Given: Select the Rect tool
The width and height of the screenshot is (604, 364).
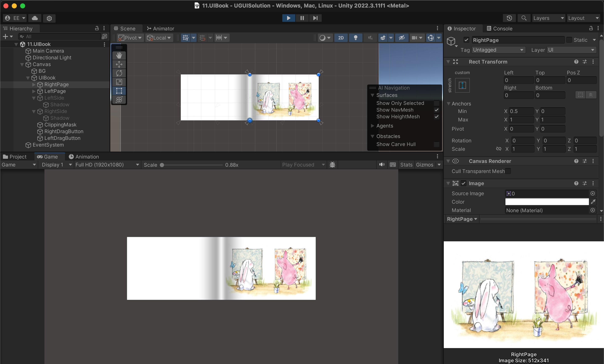Looking at the screenshot, I should coord(119,91).
